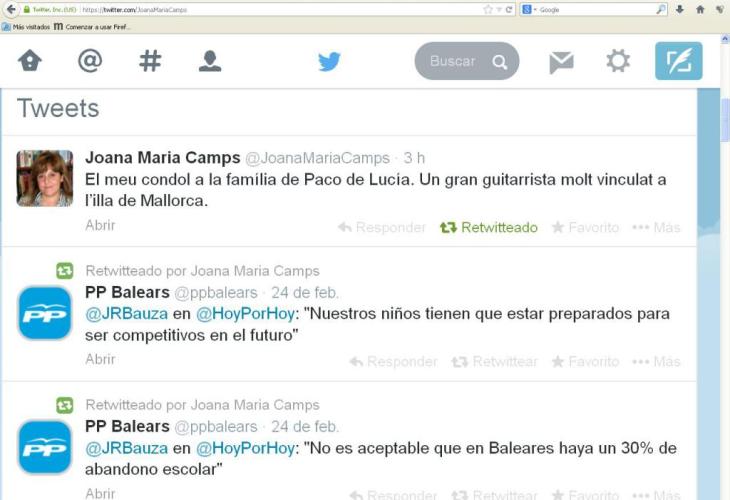
Task: Click inside the Buscar search field
Action: pyautogui.click(x=453, y=61)
